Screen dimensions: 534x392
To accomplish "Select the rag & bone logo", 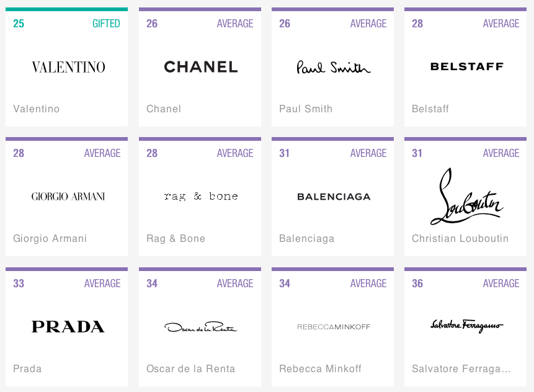I will pyautogui.click(x=201, y=196).
